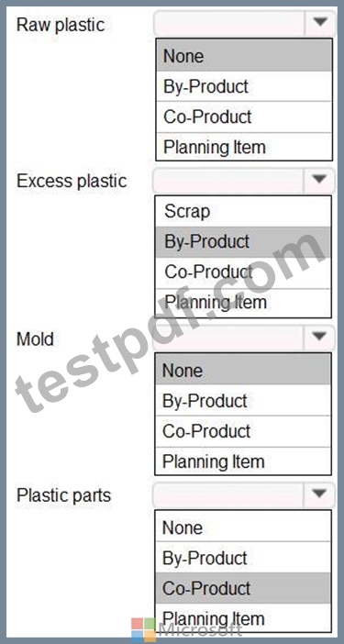Pick Co-Product under Mold
The width and height of the screenshot is (344, 644).
coord(243,431)
